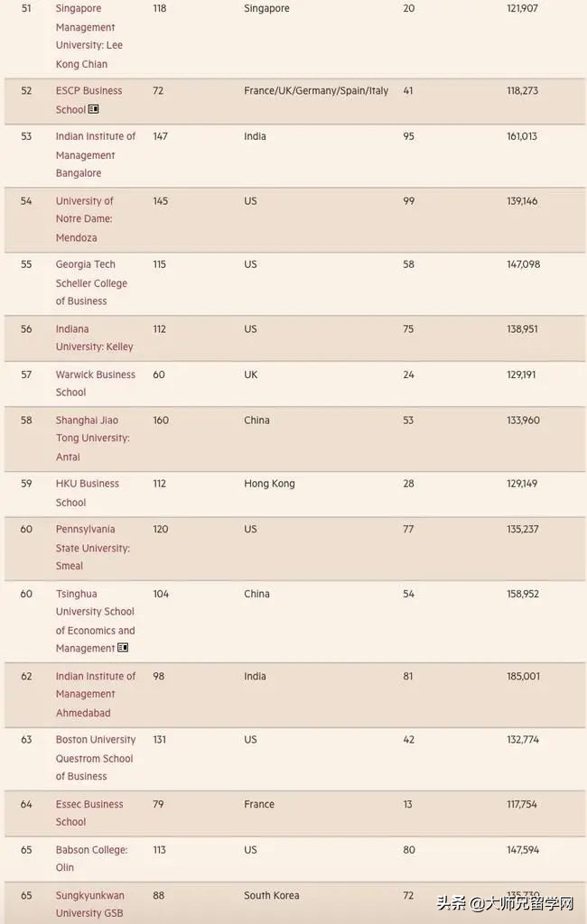Open Georgia Tech Scheller College of Business
Image resolution: width=587 pixels, height=924 pixels.
coord(91,282)
